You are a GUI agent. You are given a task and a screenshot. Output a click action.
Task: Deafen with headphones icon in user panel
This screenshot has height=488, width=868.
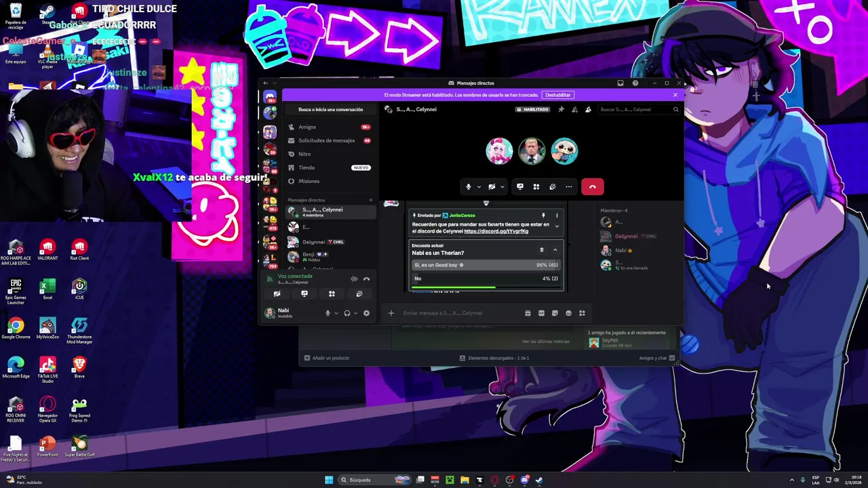tap(347, 313)
